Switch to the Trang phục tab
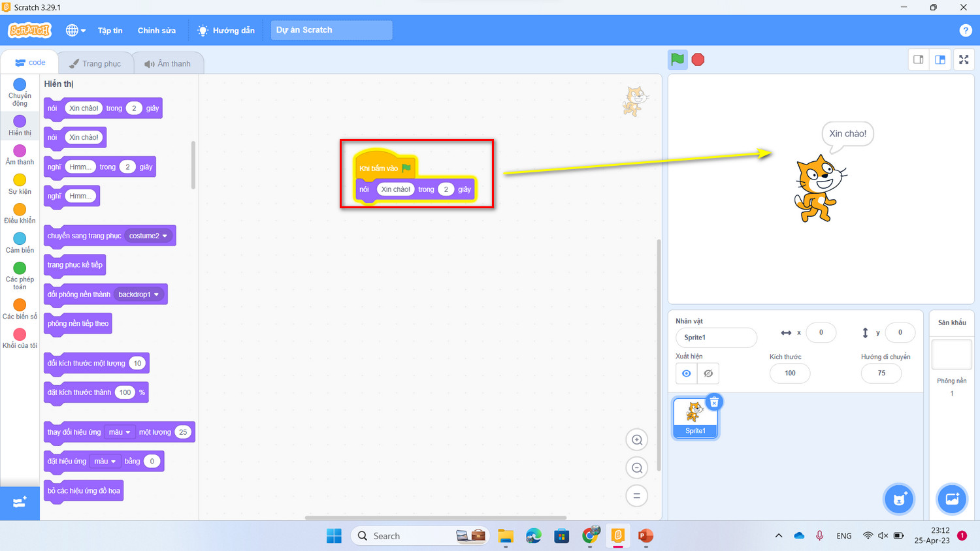This screenshot has width=980, height=551. tap(95, 63)
